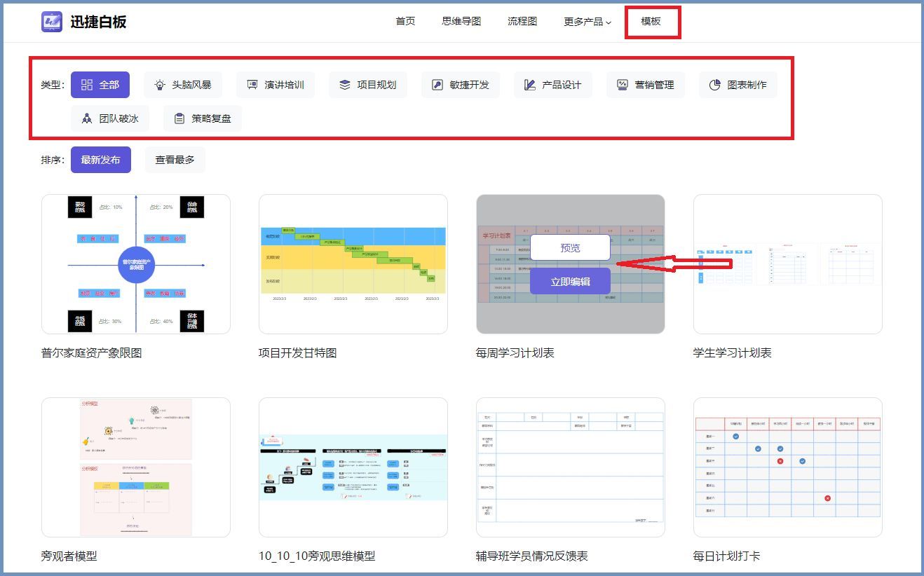Switch sorting to 查看最多
This screenshot has height=576, width=924.
175,160
